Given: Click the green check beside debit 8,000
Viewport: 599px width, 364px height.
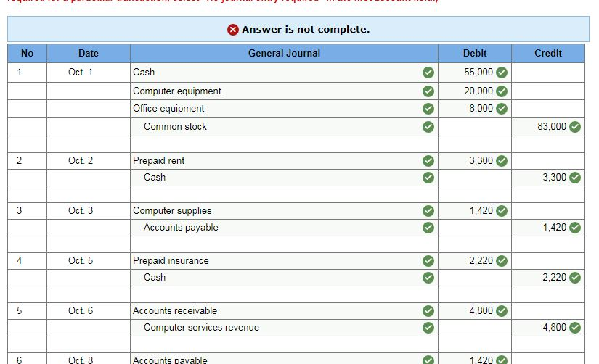Looking at the screenshot, I should tap(502, 109).
